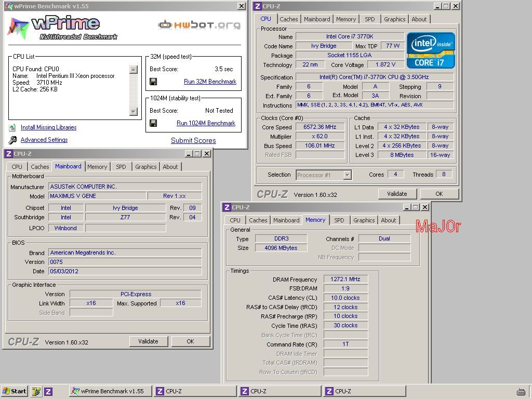Viewport: 532px width, 399px height.
Task: Select SPD tab in the Memory CPU-Z window
Action: 339,220
